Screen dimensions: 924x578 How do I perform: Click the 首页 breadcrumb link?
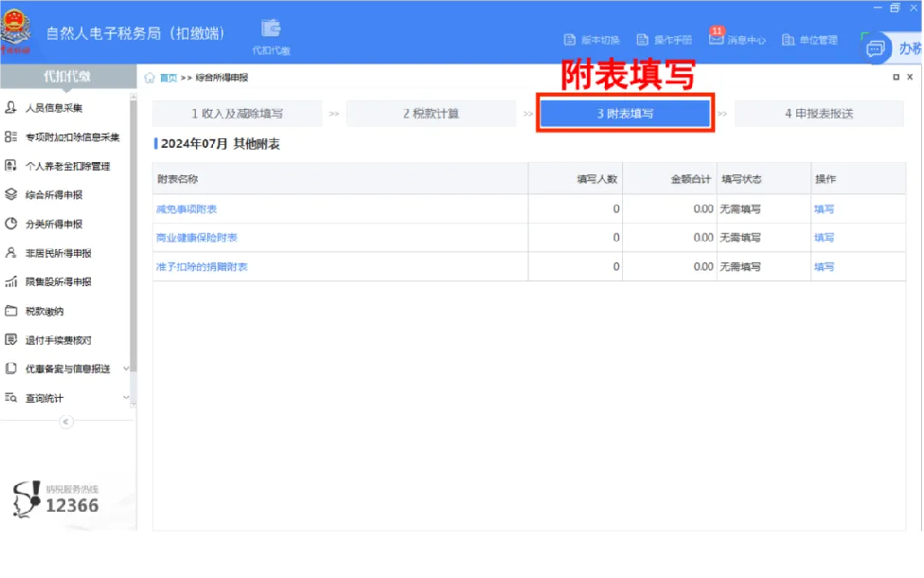(169, 78)
